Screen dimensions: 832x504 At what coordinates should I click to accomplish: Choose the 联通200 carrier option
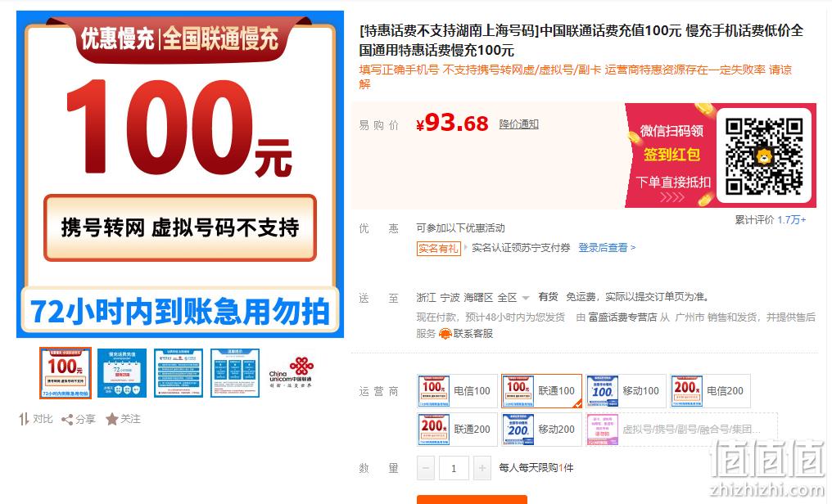click(x=458, y=430)
